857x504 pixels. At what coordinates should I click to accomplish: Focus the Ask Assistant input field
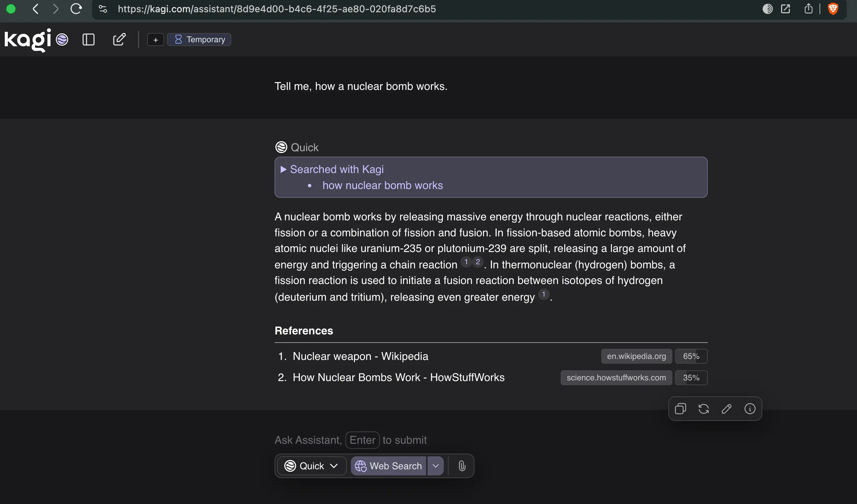(x=490, y=440)
